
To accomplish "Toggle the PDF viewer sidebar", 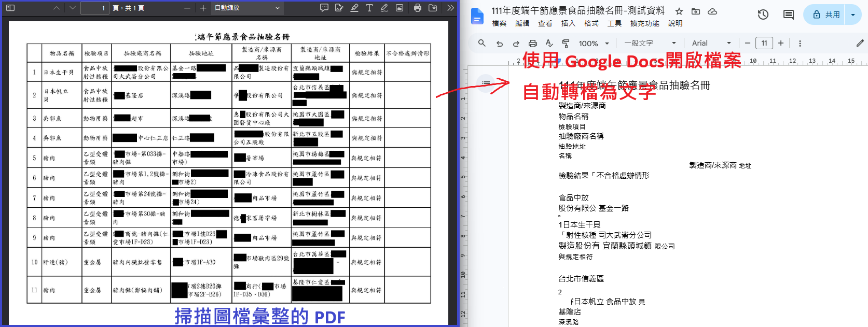I will tap(10, 8).
